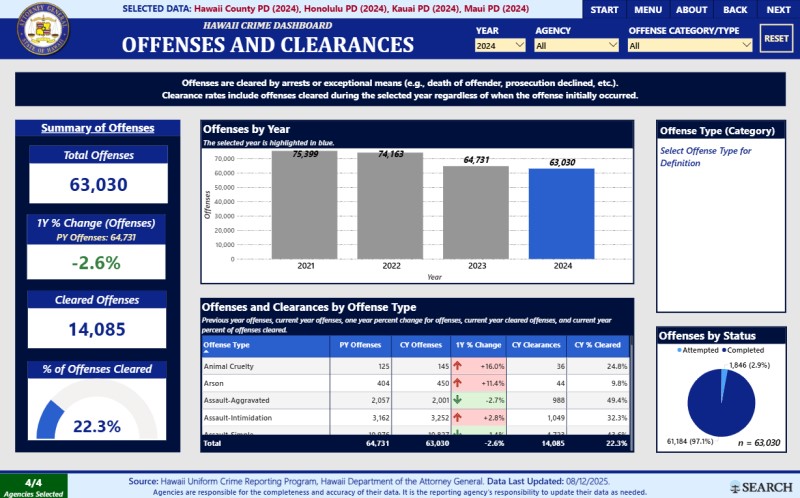This screenshot has width=800, height=498.
Task: Click the red up arrow for Arson
Action: 459,383
